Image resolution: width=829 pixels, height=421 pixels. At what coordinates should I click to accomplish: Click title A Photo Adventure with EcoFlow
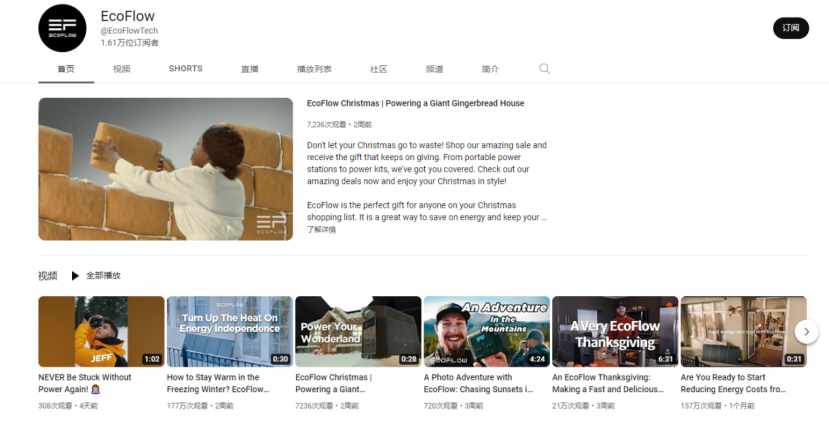[x=478, y=383]
